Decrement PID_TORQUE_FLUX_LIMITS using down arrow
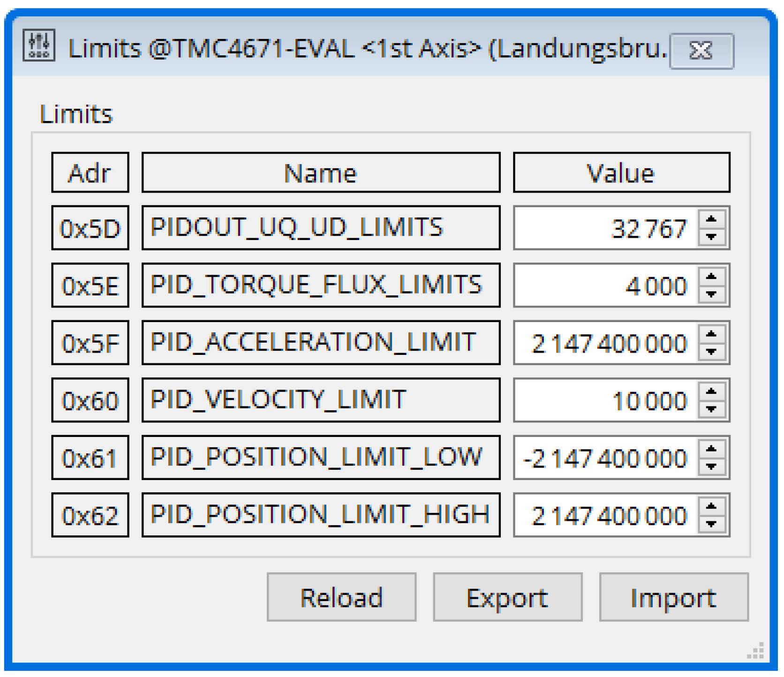This screenshot has height=677, width=784. (x=711, y=294)
